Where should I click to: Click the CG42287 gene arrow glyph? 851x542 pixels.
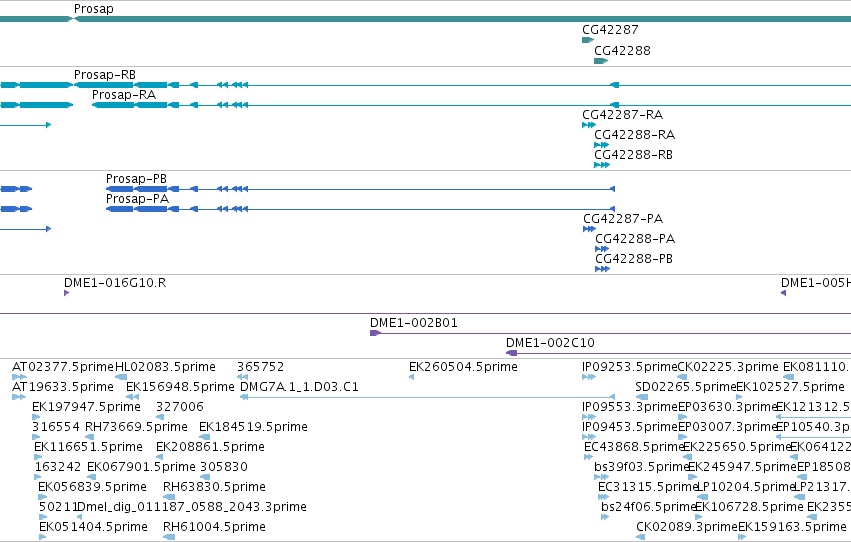(x=588, y=40)
